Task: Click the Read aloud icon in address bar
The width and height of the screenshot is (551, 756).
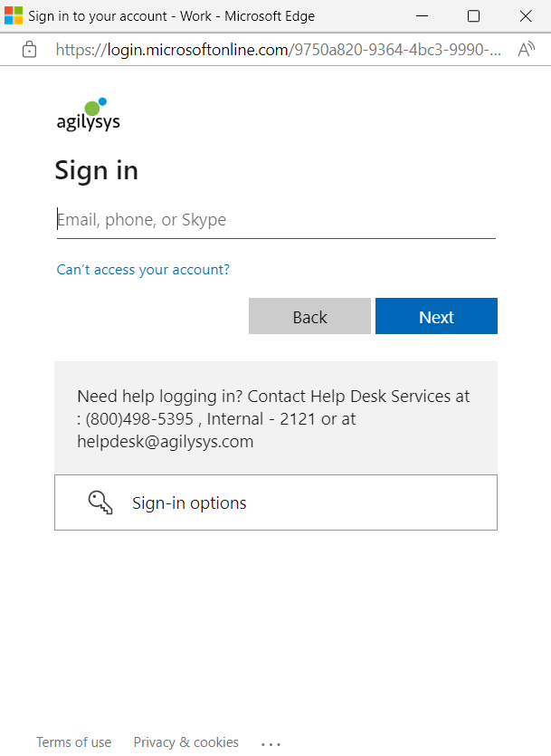Action: 526,50
